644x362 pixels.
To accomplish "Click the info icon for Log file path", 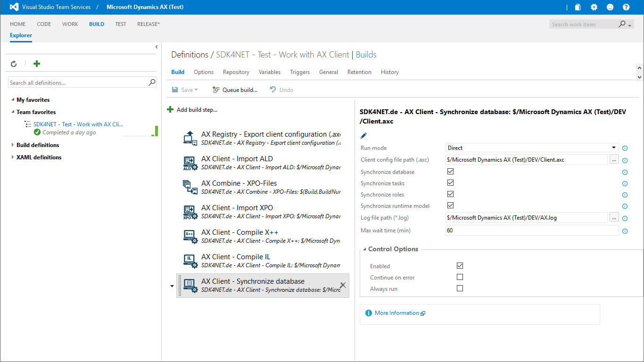I will [625, 219].
